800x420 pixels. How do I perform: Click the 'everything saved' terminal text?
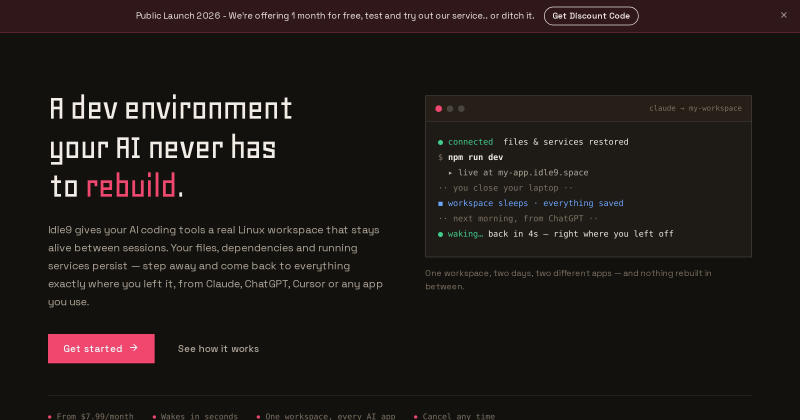[583, 203]
